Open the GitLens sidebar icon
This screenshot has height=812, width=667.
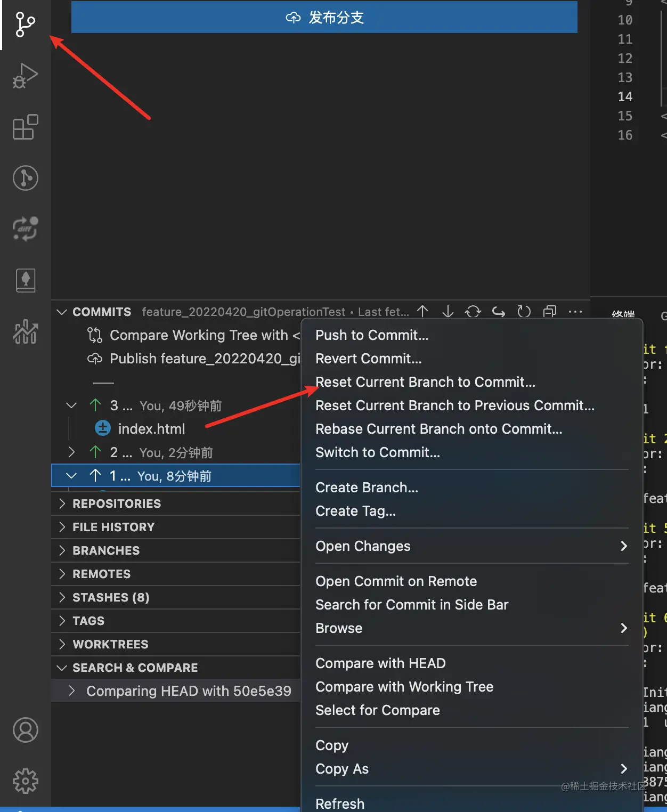point(25,178)
